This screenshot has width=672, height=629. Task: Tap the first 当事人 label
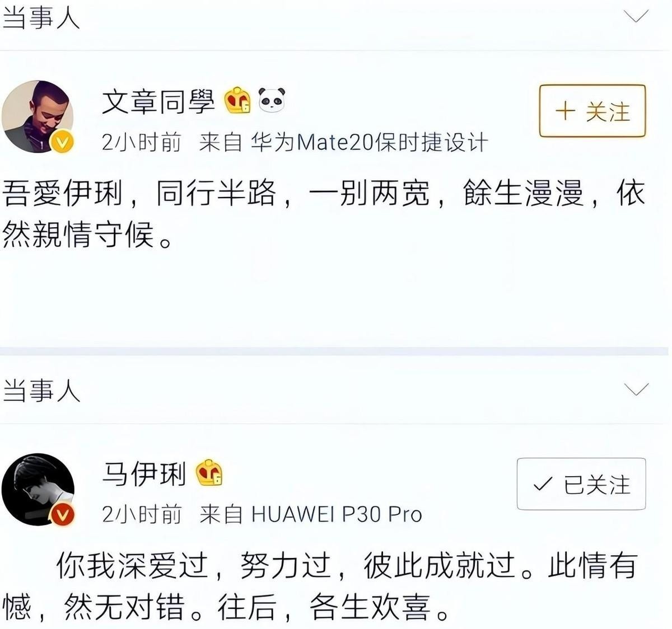[41, 17]
